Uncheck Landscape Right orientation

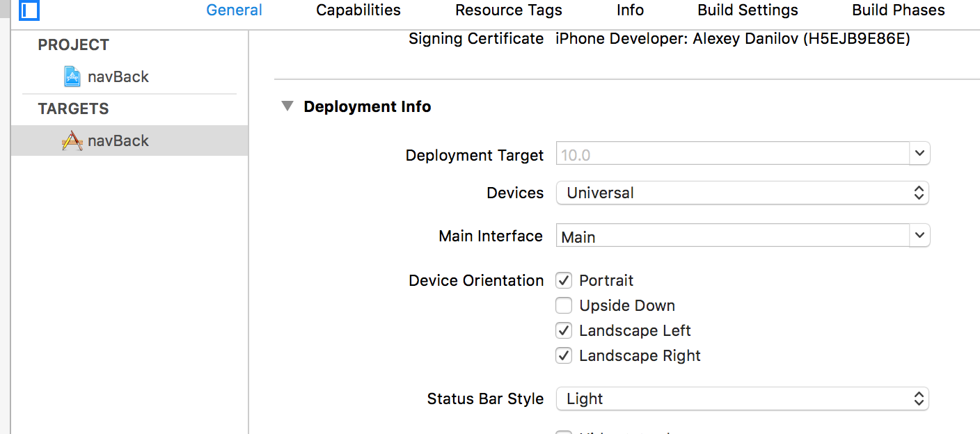(x=564, y=355)
